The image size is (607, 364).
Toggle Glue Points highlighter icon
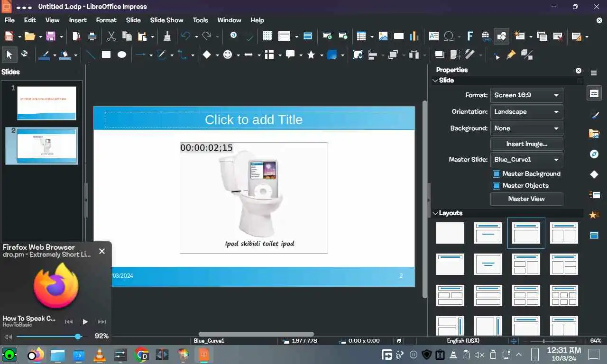point(511,55)
